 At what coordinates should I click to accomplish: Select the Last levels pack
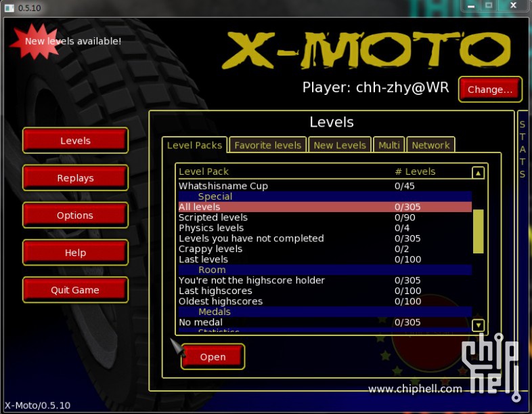(x=325, y=260)
